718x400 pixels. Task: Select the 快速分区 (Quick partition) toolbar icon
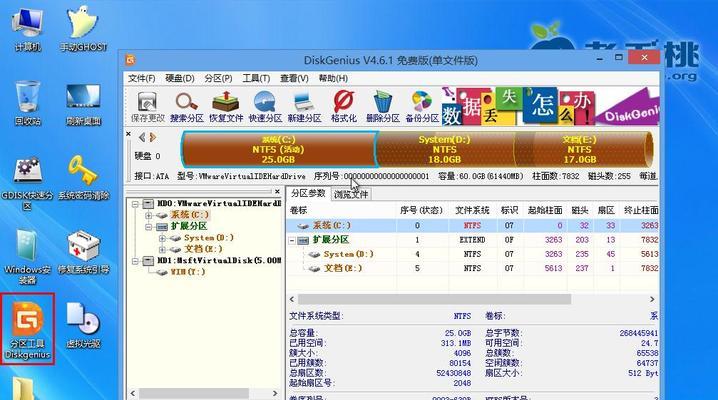(265, 107)
